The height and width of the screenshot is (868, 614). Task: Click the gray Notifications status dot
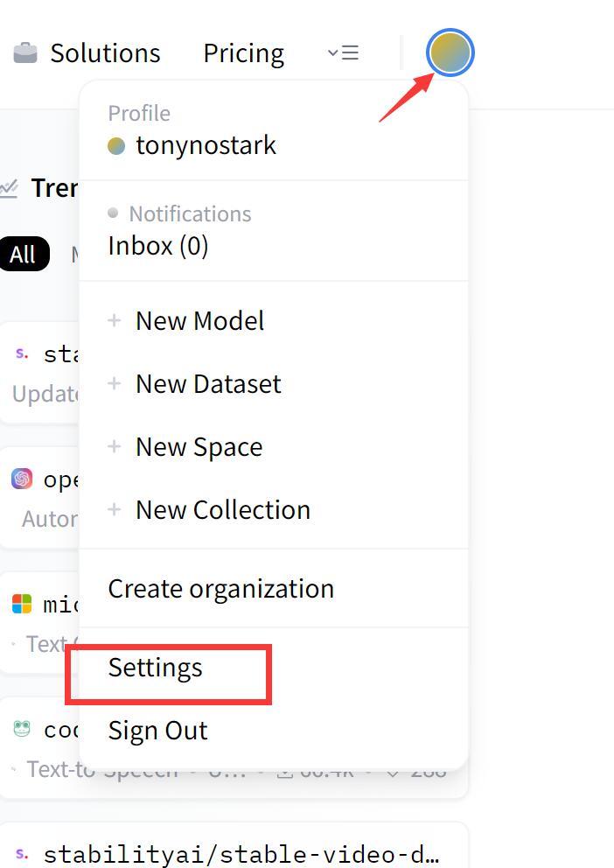pyautogui.click(x=113, y=213)
